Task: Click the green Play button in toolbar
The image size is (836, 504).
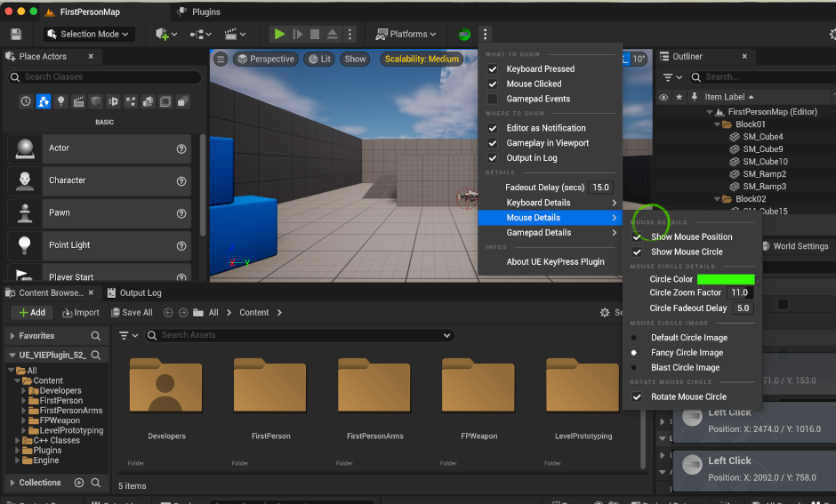Action: coord(279,35)
